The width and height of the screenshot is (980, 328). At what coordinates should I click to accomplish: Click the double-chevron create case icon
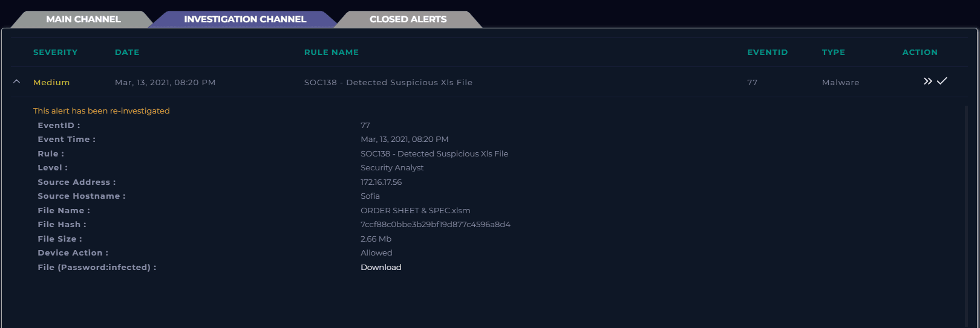point(927,82)
